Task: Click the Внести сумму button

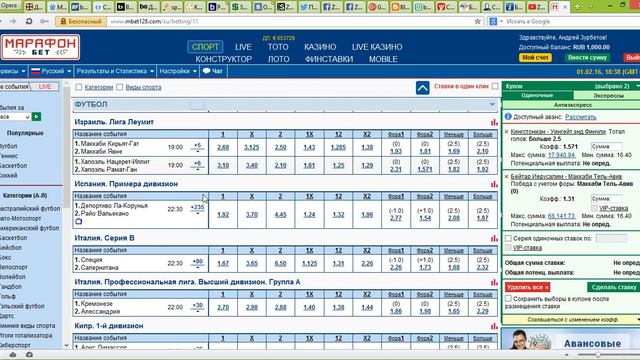Action: coord(587,58)
